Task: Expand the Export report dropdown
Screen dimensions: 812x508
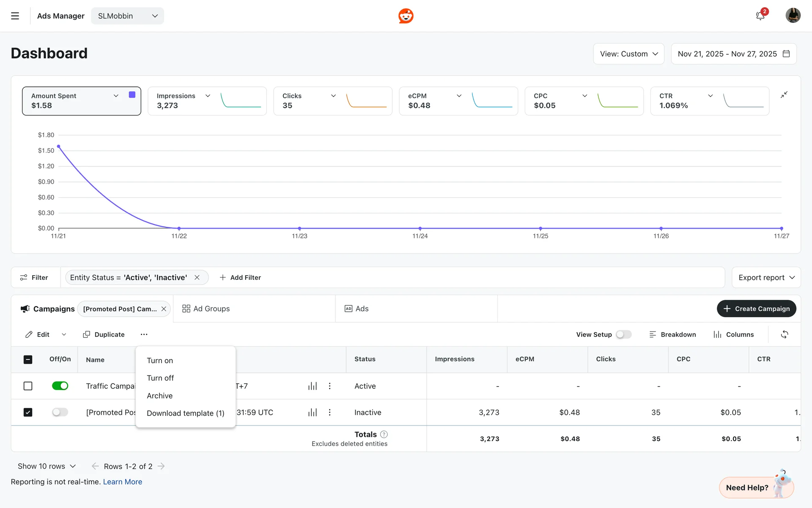Action: click(766, 278)
